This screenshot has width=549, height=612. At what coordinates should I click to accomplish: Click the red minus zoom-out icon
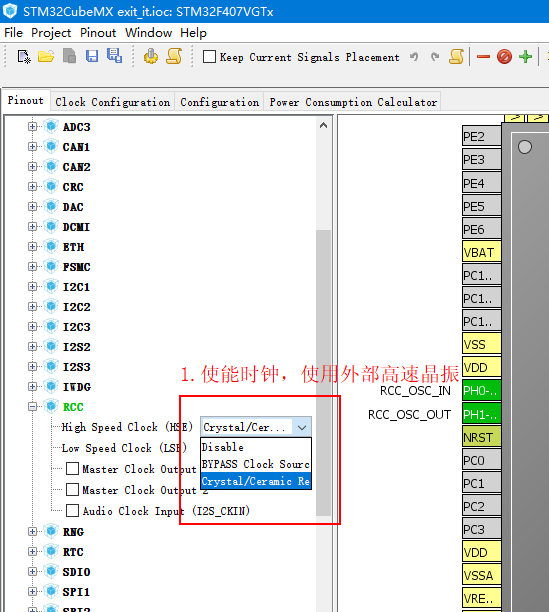click(x=483, y=57)
